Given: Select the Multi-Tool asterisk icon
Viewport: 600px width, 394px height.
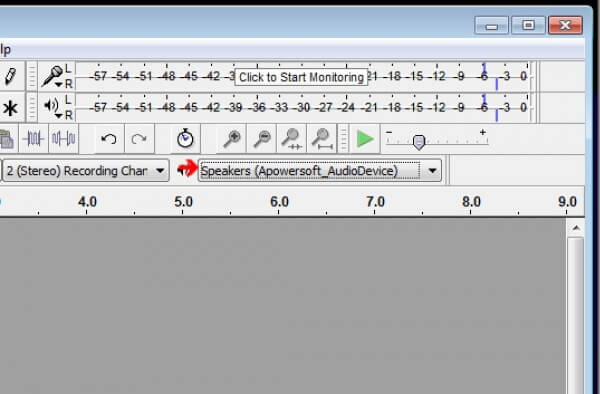Looking at the screenshot, I should [10, 107].
